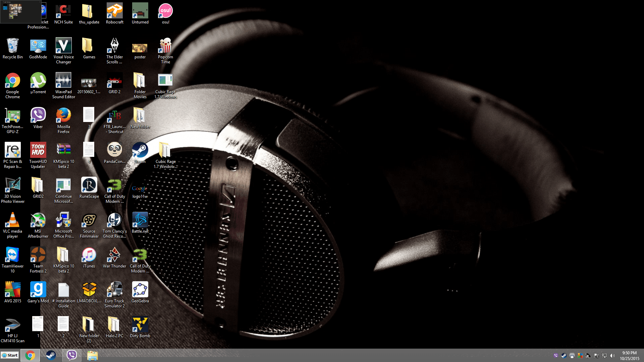
Task: Select the Battle.net shortcut icon
Action: [x=140, y=220]
